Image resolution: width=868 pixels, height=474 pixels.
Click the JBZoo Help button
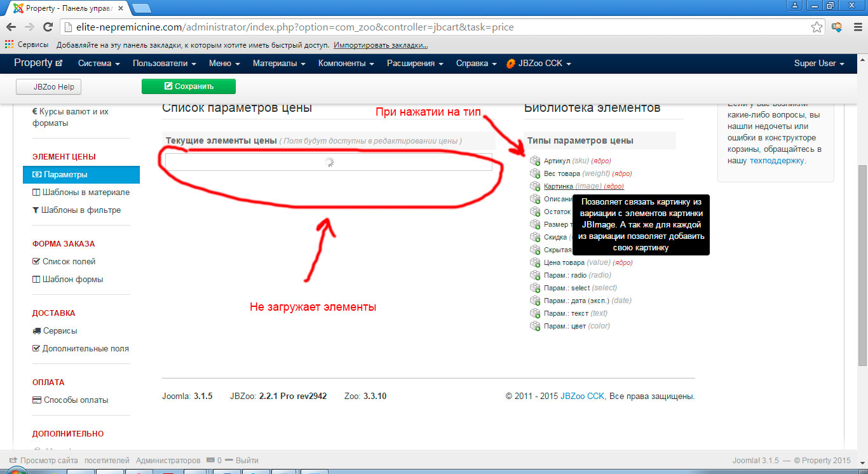coord(49,87)
